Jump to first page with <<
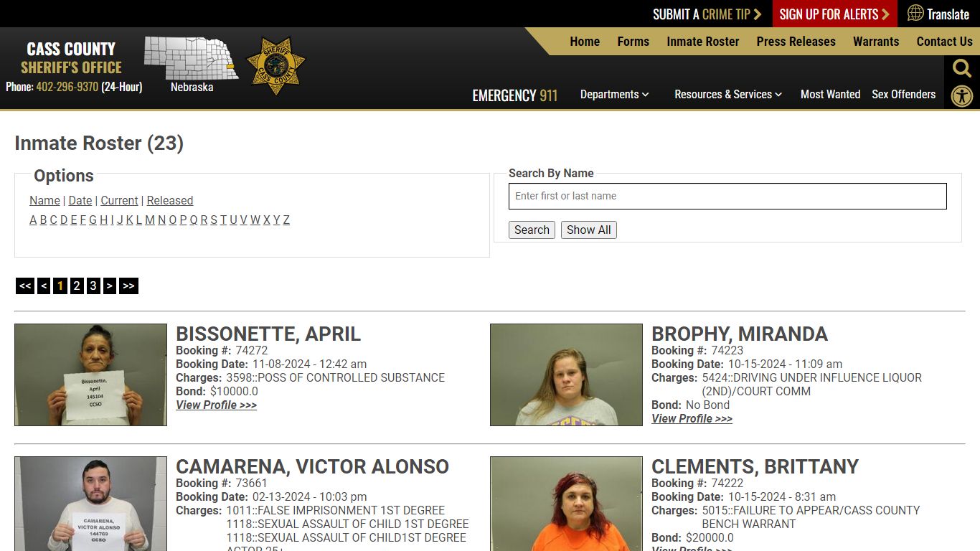Screen dimensions: 980x551 (x=25, y=286)
